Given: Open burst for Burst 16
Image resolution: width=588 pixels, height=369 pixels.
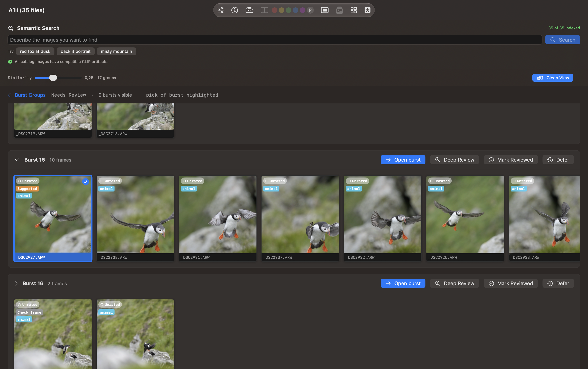Looking at the screenshot, I should pyautogui.click(x=403, y=283).
